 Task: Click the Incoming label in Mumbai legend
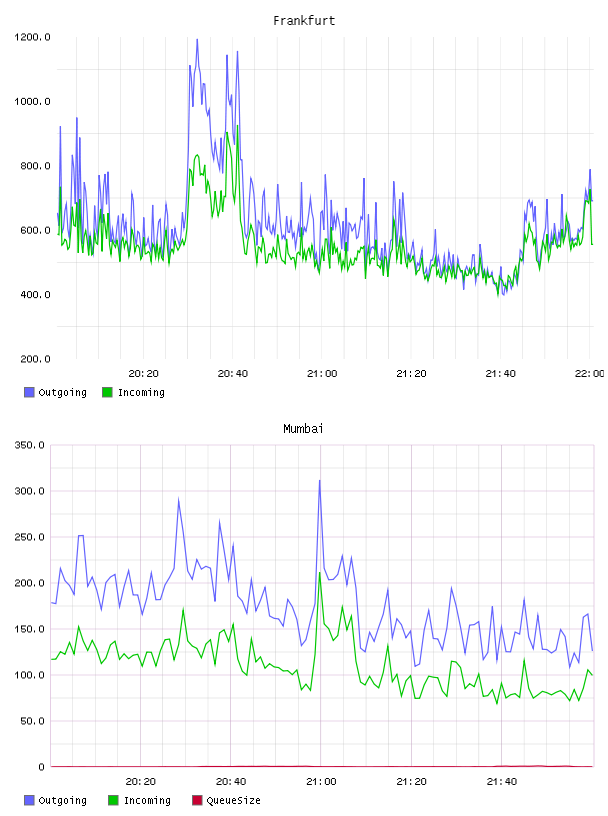click(147, 800)
